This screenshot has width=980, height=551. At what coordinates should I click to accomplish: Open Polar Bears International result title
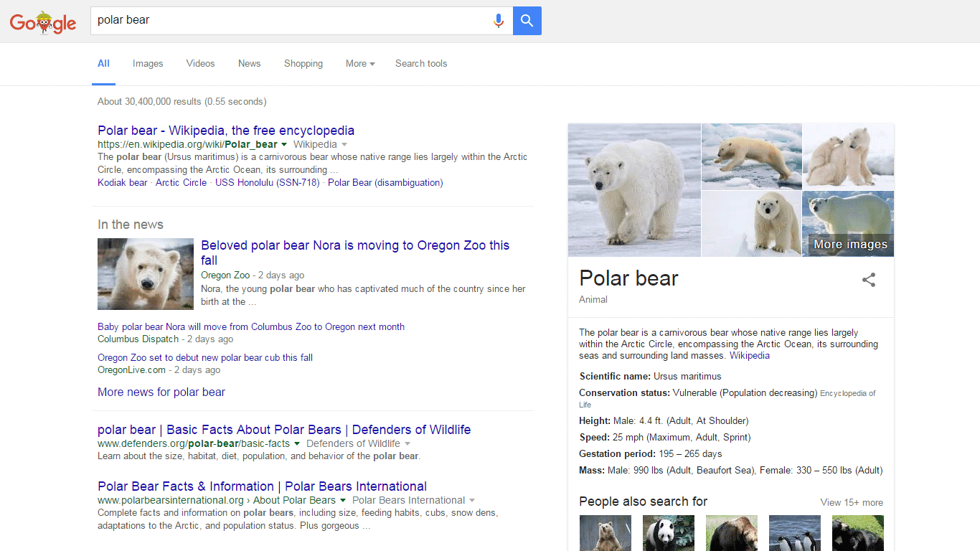[x=262, y=486]
